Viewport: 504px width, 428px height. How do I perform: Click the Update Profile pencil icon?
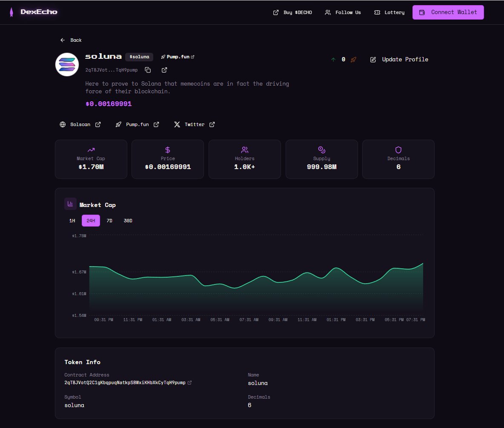373,60
